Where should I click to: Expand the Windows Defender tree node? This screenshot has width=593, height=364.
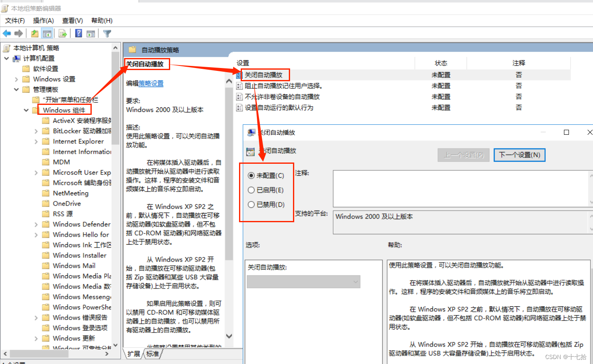37,224
